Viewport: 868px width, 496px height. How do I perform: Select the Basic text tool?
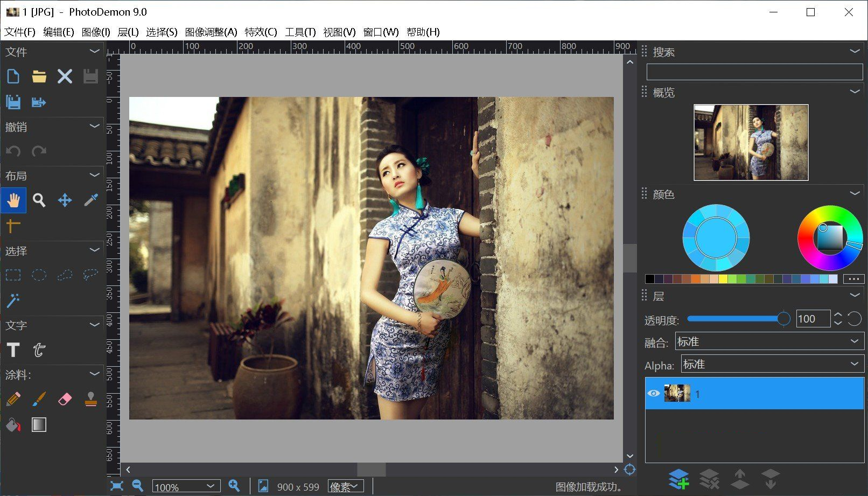click(x=13, y=350)
